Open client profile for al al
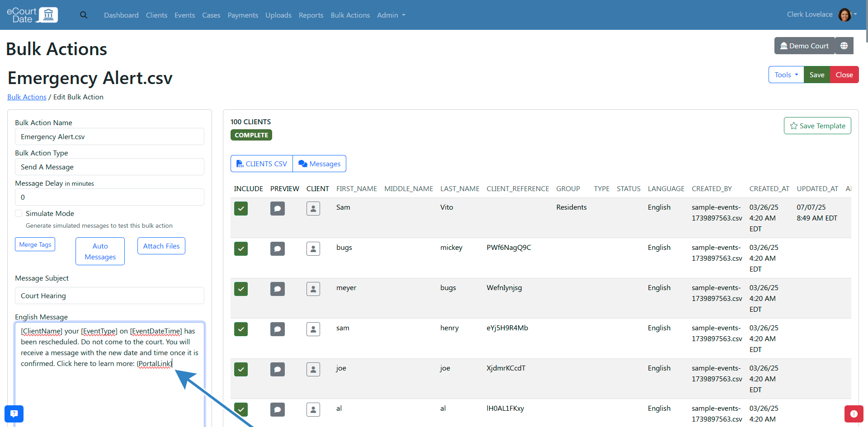This screenshot has width=868, height=427. click(313, 409)
